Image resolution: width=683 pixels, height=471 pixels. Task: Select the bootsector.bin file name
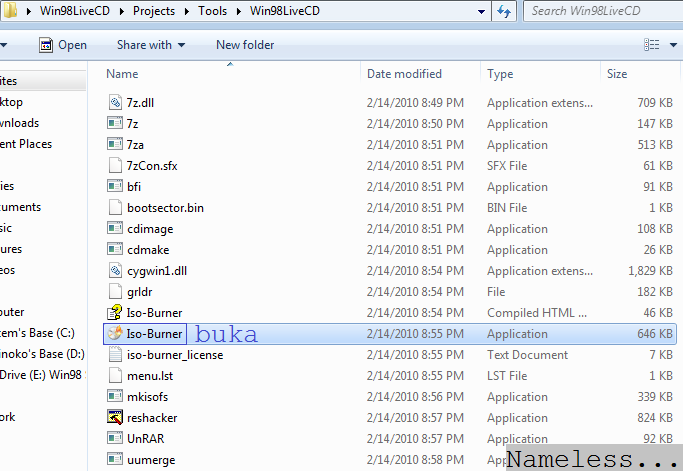click(166, 208)
